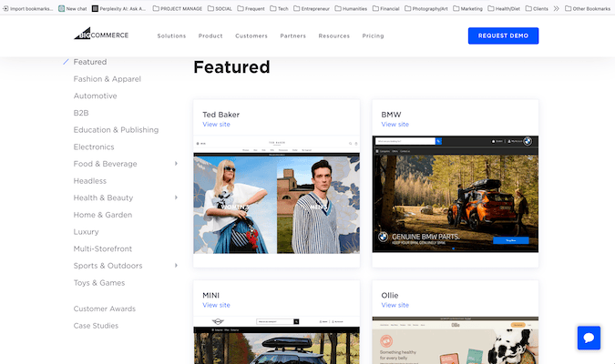Select the Featured category in sidebar

[90, 62]
